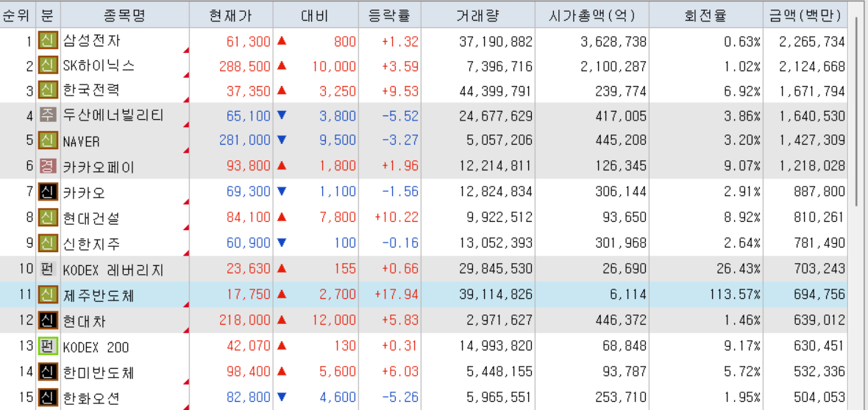Click the red up arrow in 현대차 row
Image resolution: width=868 pixels, height=410 pixels.
click(x=281, y=320)
